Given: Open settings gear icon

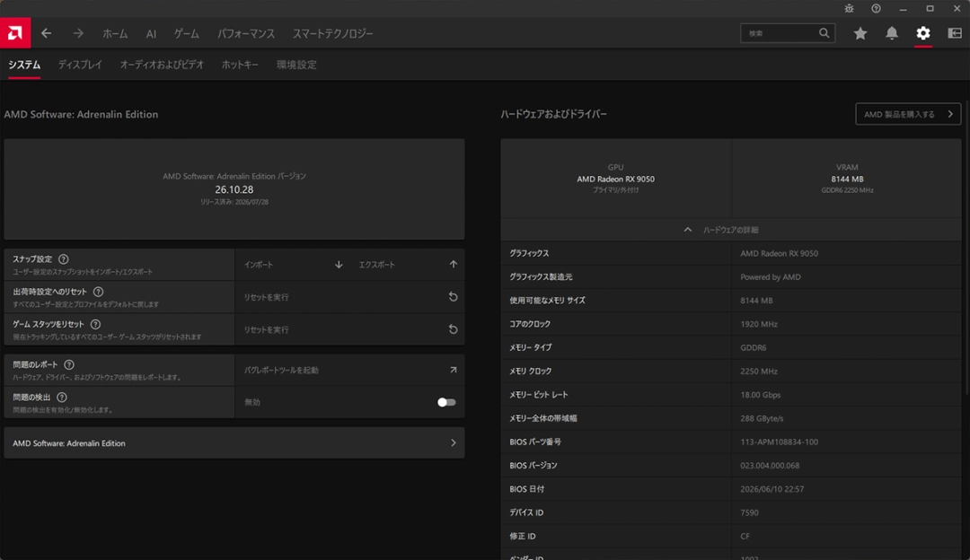Looking at the screenshot, I should pos(923,33).
